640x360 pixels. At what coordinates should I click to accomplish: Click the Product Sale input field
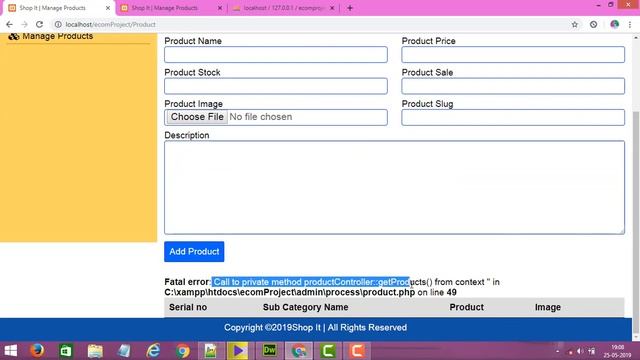click(x=513, y=86)
